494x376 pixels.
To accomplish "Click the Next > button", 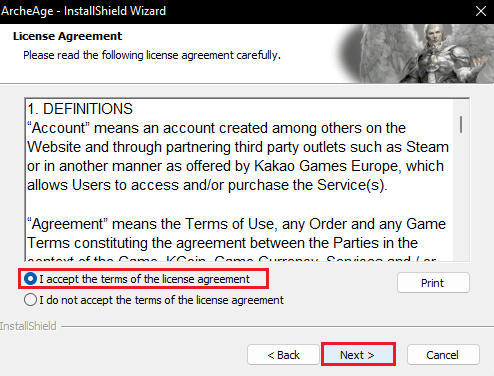I will point(358,355).
